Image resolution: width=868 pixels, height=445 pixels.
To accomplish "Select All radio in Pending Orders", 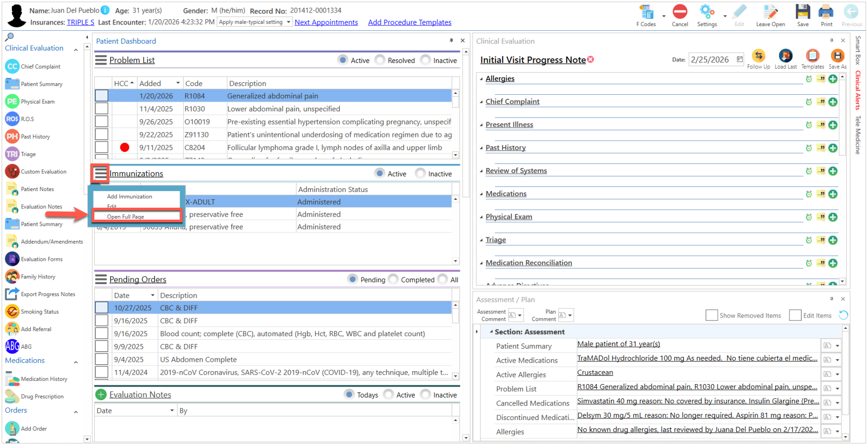I will (442, 279).
